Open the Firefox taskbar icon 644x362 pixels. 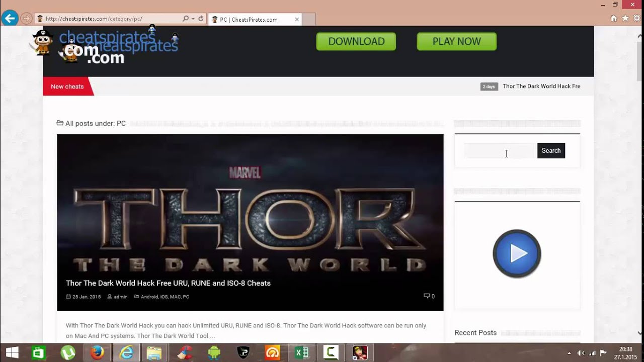tap(97, 352)
